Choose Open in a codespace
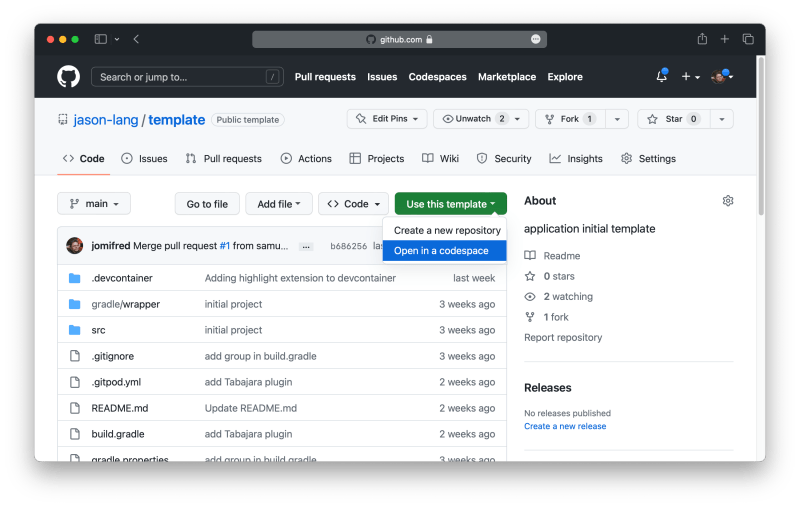The height and width of the screenshot is (507, 800). pos(444,251)
